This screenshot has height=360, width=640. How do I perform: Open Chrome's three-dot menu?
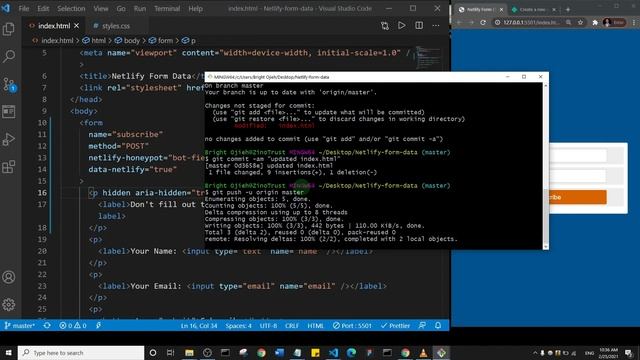pyautogui.click(x=634, y=22)
